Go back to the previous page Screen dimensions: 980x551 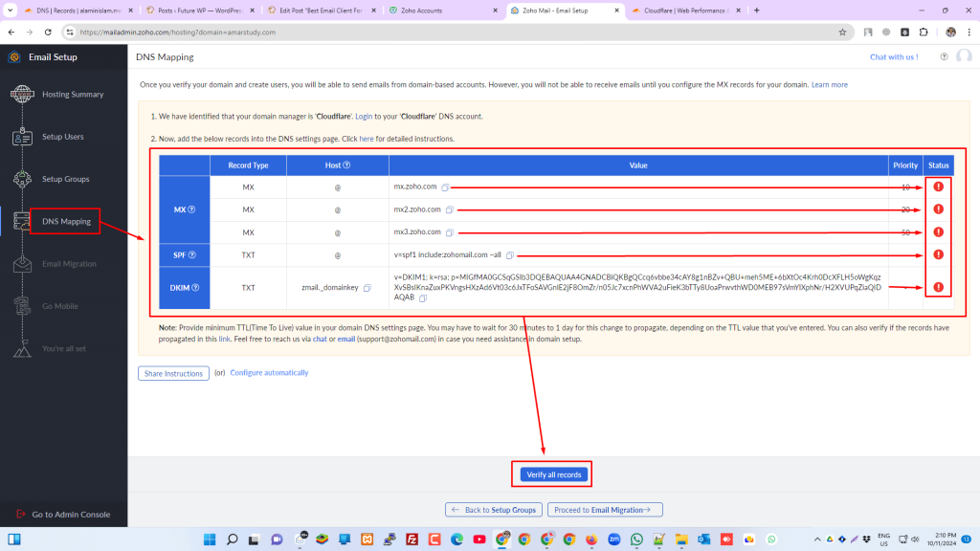(11, 32)
